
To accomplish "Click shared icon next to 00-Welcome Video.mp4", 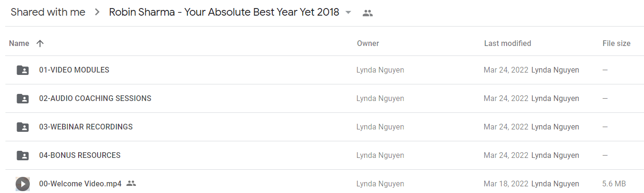I will coord(131,184).
